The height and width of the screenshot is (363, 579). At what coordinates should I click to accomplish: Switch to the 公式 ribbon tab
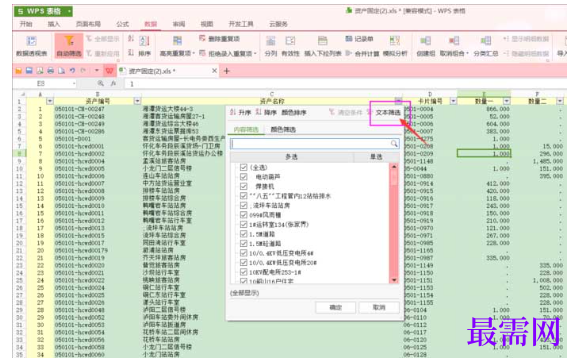coord(123,24)
